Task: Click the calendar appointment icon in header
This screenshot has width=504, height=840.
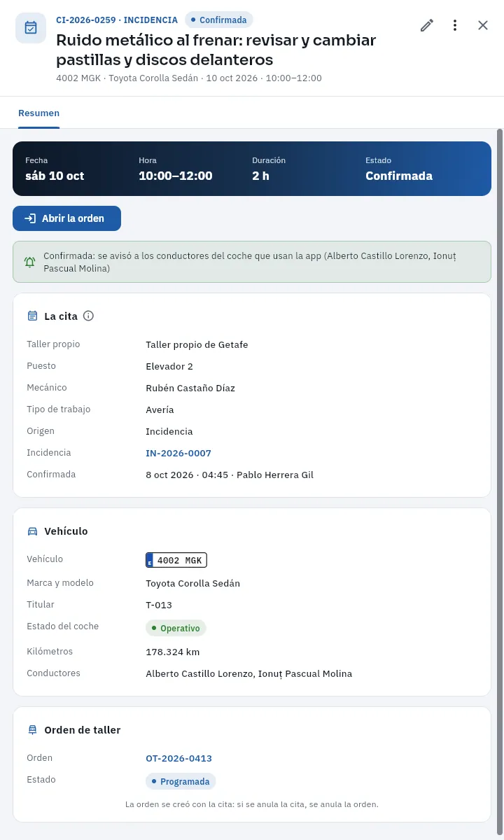Action: 31,28
